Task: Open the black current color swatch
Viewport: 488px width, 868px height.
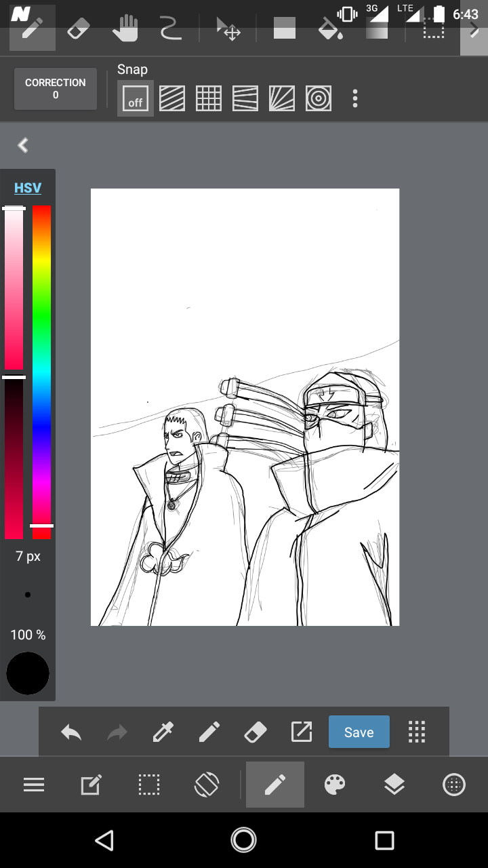Action: [x=28, y=673]
